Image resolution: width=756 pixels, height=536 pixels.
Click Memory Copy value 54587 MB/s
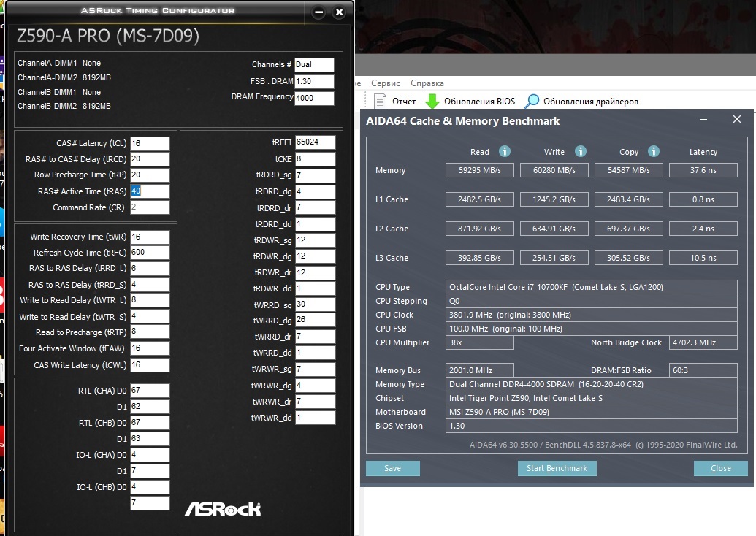click(x=629, y=170)
